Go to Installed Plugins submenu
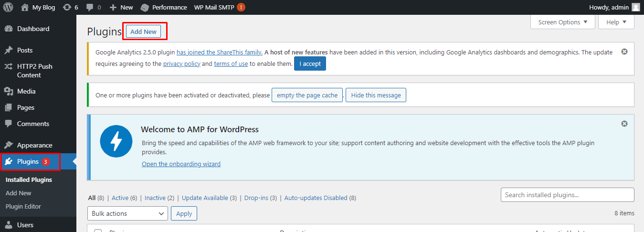The height and width of the screenshot is (232, 644). pyautogui.click(x=29, y=180)
